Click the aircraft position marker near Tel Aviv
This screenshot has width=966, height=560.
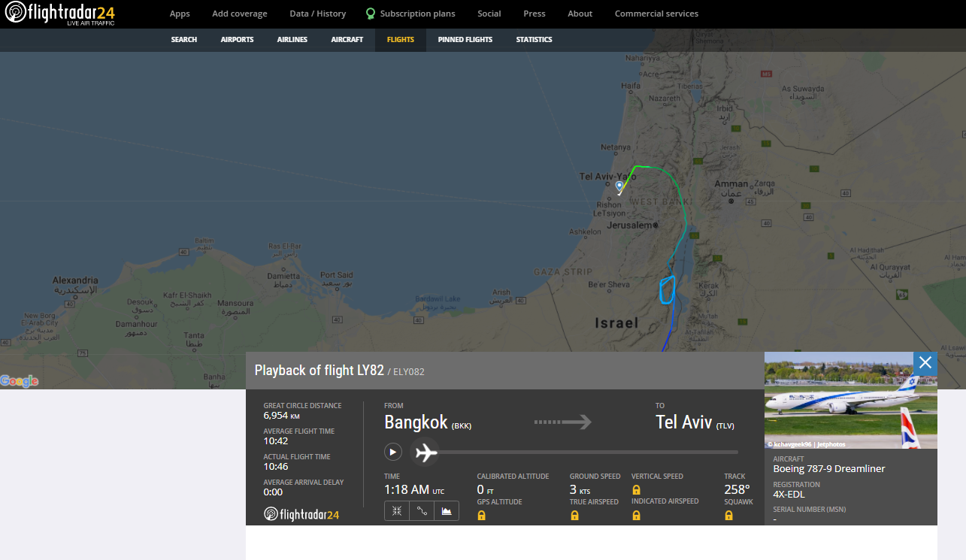click(619, 186)
